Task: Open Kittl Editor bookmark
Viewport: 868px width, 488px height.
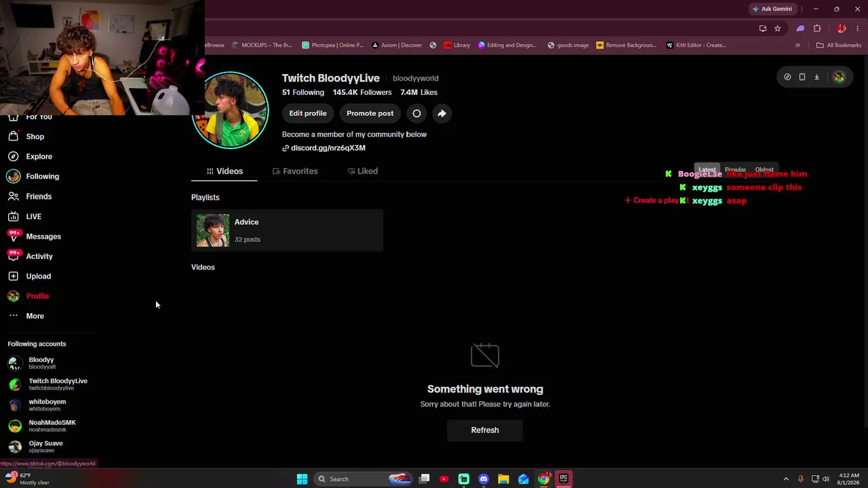Action: [x=696, y=45]
